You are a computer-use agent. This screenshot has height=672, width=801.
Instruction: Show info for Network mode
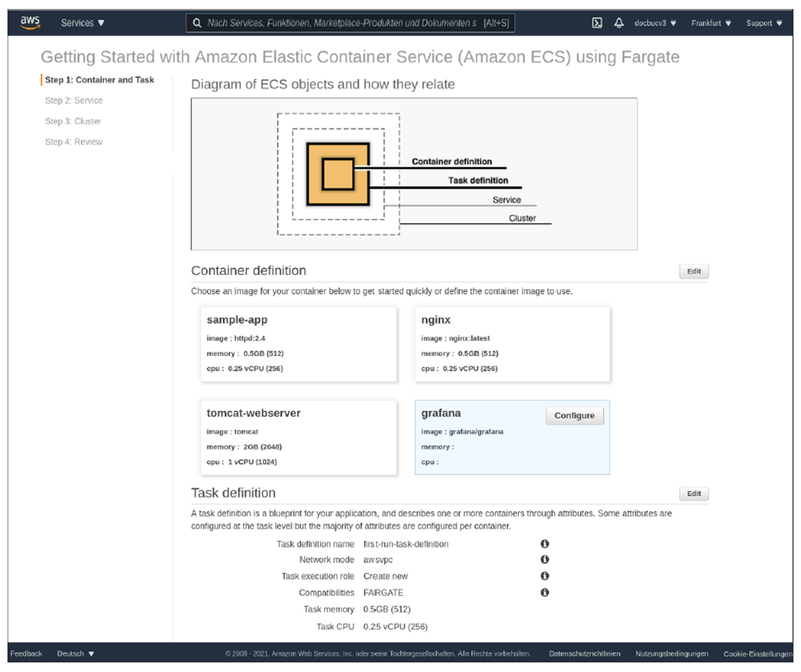545,559
